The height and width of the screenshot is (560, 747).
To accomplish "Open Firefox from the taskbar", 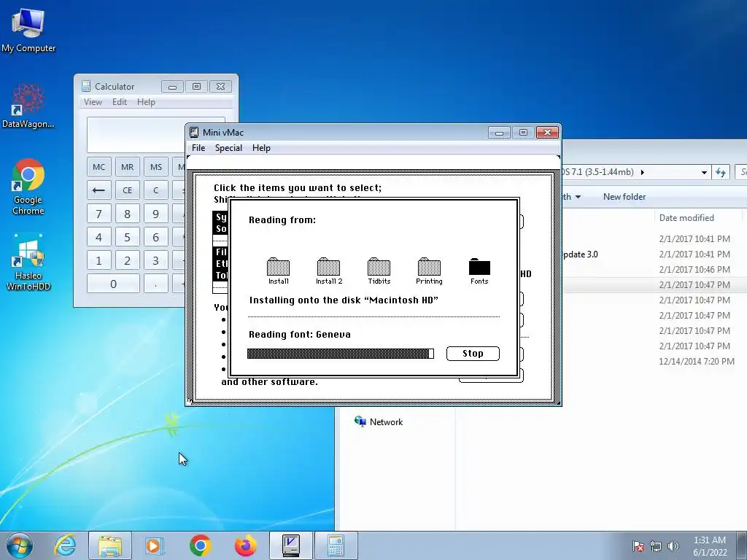I will point(245,545).
